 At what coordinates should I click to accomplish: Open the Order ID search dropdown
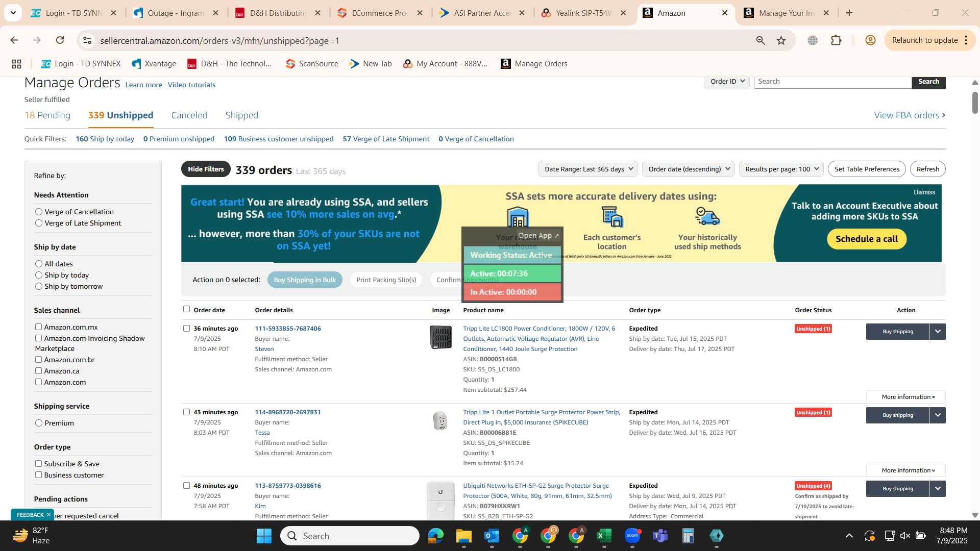[727, 82]
